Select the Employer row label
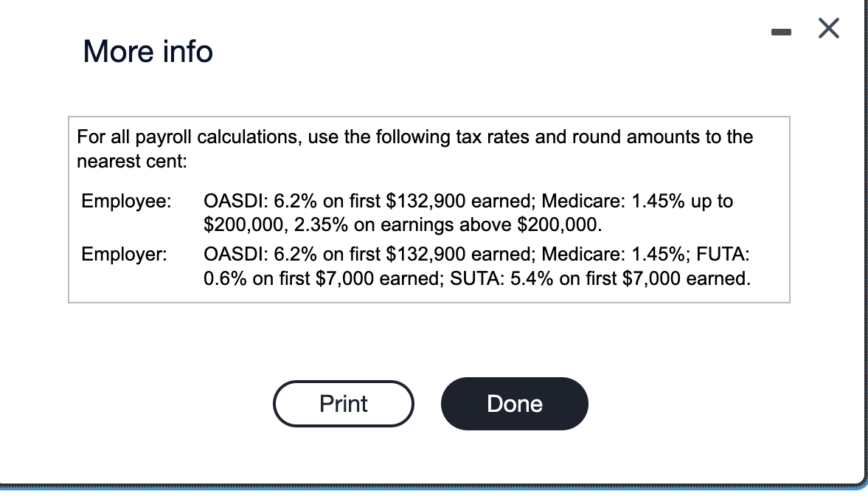868x499 pixels. pyautogui.click(x=125, y=255)
